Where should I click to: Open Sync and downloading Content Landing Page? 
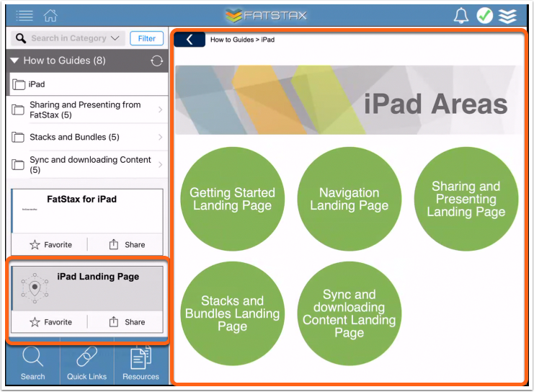pyautogui.click(x=349, y=313)
